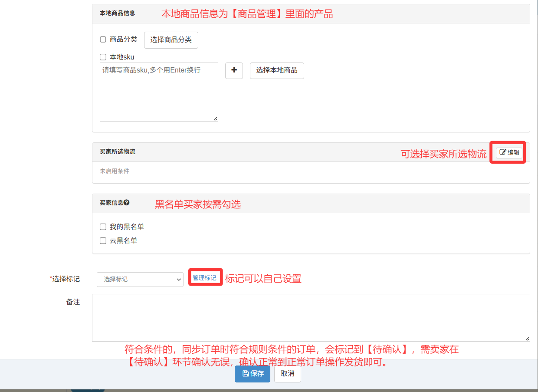Enable the 商品分类 checkbox
538x392 pixels.
pos(103,40)
